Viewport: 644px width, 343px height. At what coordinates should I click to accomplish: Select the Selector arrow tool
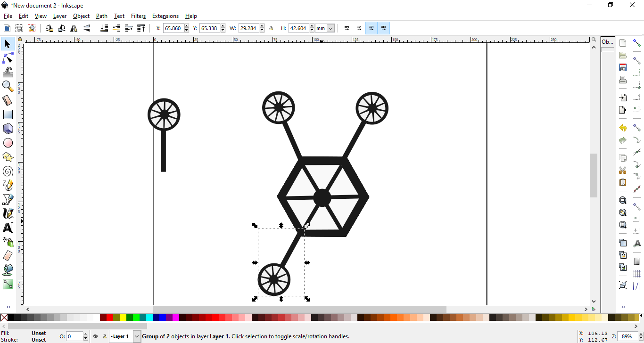tap(8, 44)
